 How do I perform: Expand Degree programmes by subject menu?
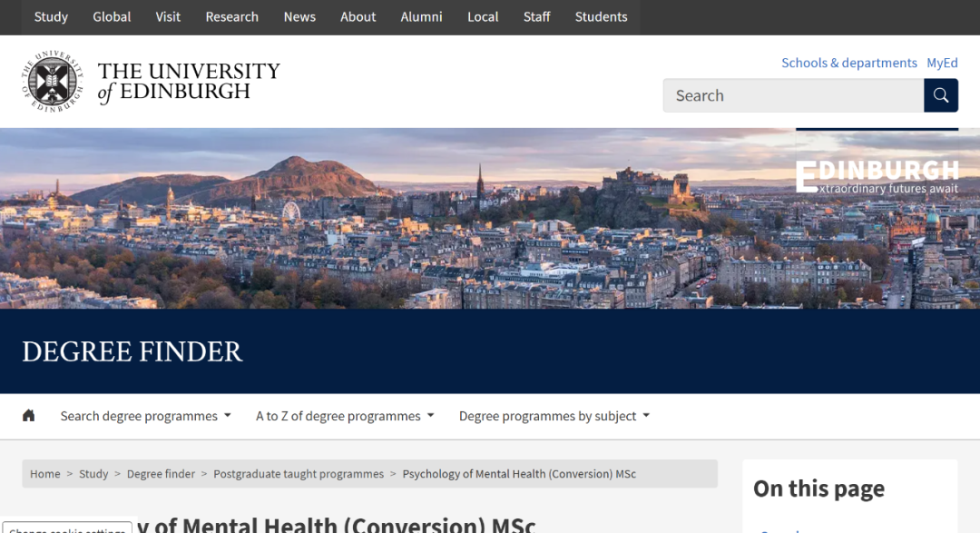pos(554,416)
